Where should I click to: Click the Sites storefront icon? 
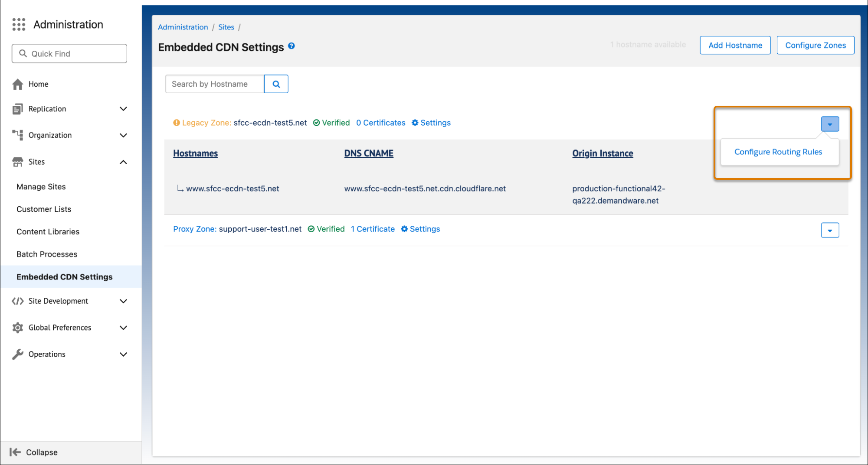[x=18, y=162]
